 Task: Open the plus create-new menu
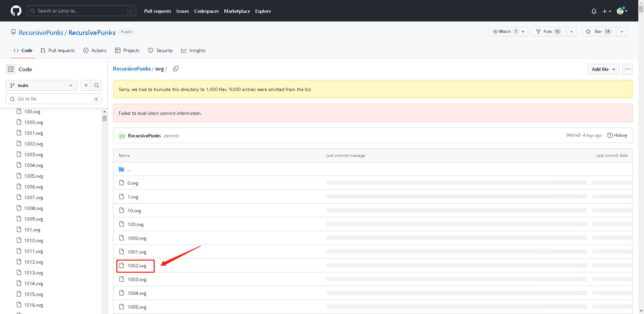(x=607, y=11)
